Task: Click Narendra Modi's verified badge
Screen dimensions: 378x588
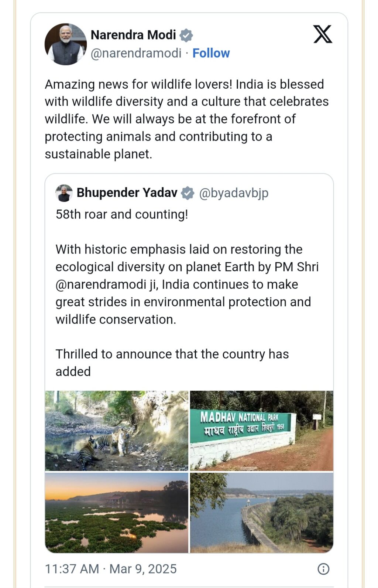Action: click(186, 35)
